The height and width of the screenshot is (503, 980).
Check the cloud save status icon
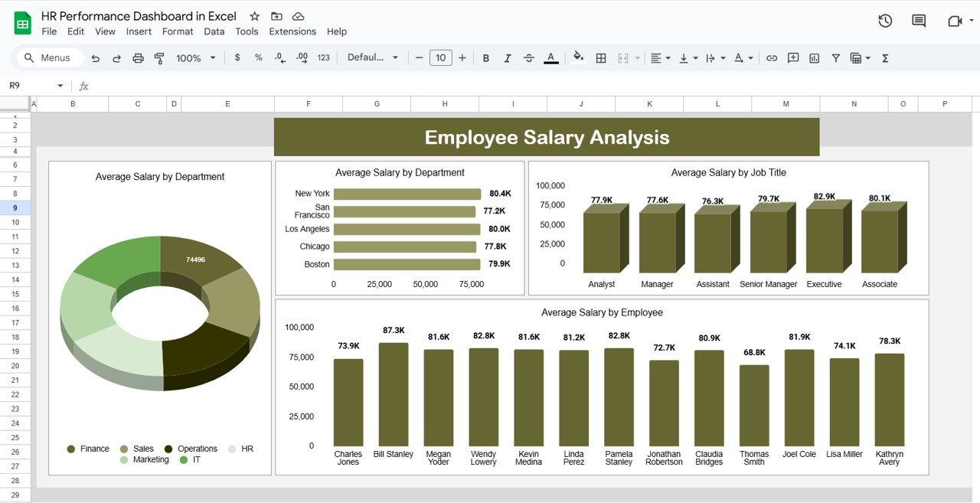click(299, 16)
